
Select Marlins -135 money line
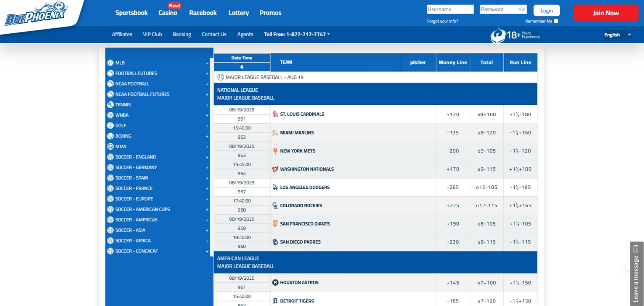453,133
